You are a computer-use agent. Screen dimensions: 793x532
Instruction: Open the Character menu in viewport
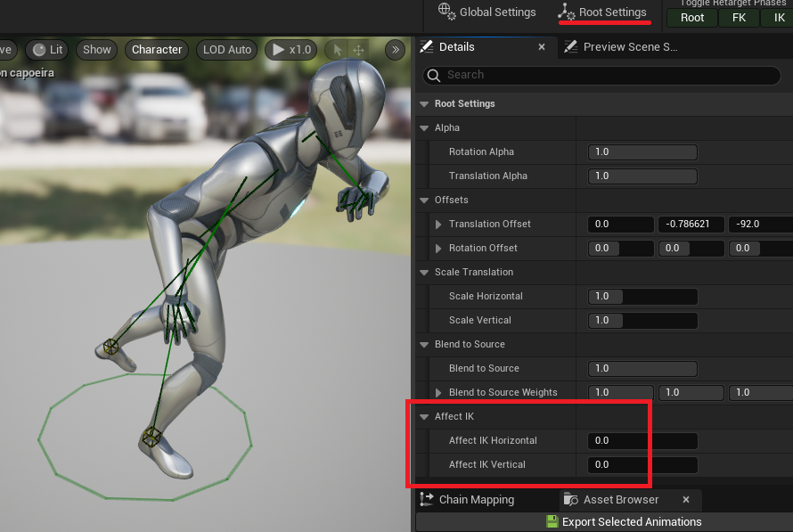tap(157, 50)
